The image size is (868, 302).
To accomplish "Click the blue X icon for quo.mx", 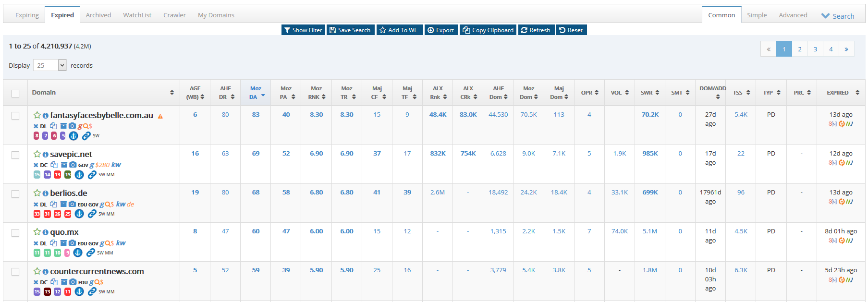I will pos(36,243).
